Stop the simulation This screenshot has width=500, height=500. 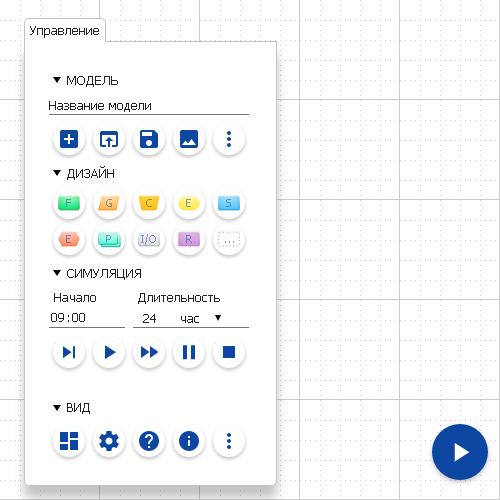229,352
